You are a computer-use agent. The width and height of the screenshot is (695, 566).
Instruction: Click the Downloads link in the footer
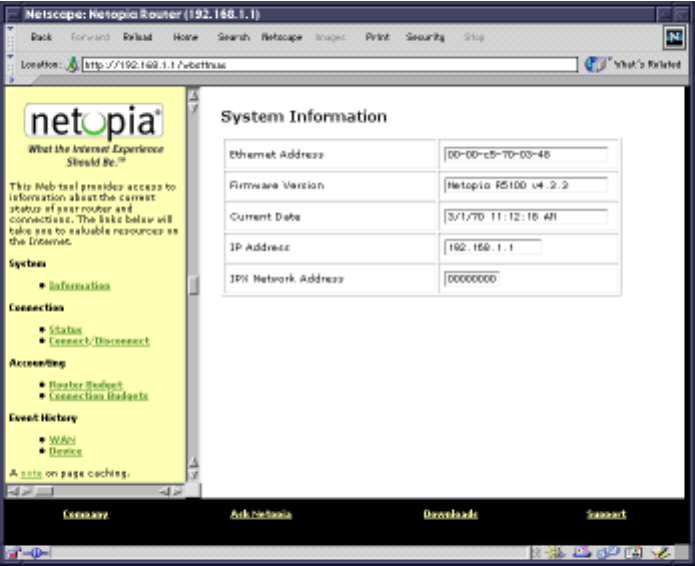point(450,514)
